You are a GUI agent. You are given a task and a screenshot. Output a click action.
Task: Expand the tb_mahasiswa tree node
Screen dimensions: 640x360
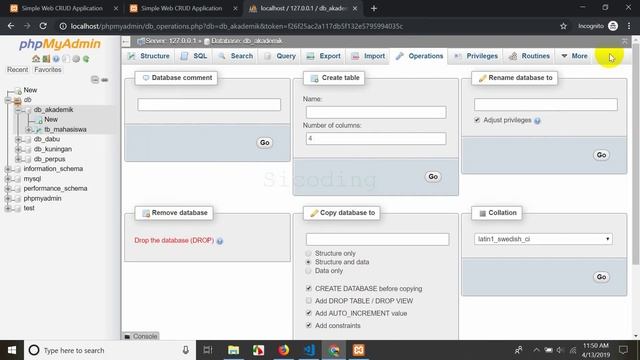[x=28, y=129]
